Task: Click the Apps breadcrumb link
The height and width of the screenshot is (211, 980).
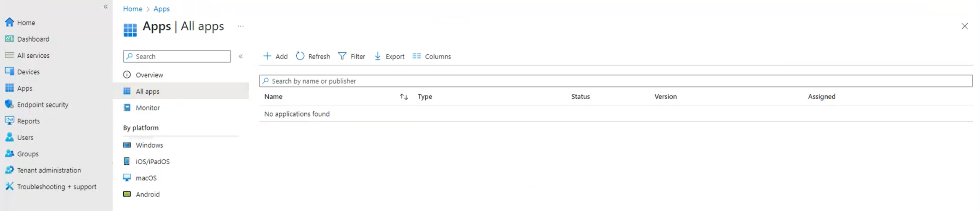Action: tap(162, 9)
